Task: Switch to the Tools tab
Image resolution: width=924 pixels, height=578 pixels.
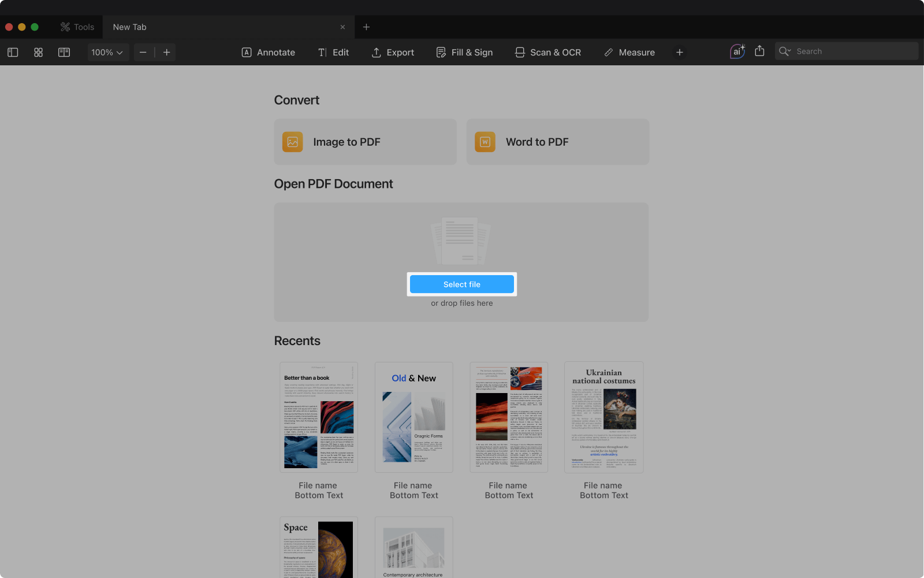Action: [x=77, y=27]
